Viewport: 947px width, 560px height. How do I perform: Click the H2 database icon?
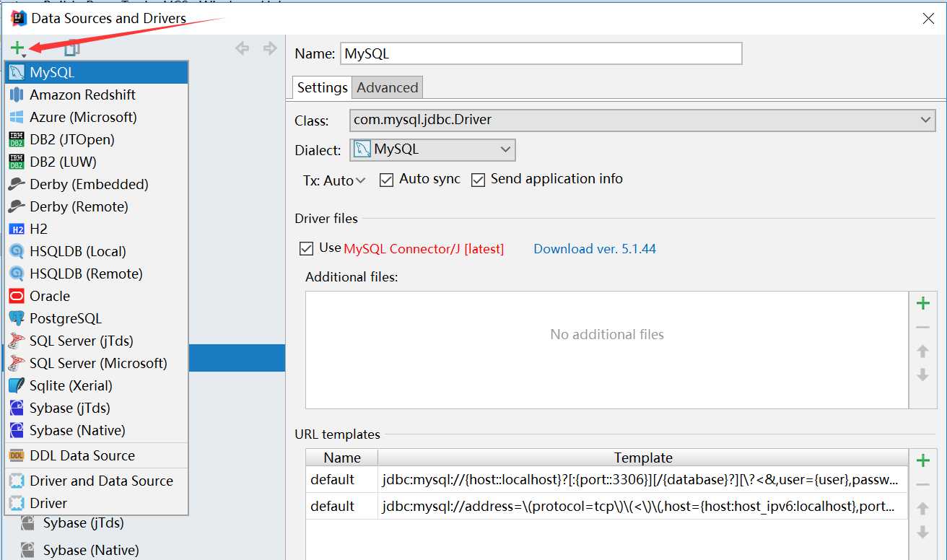click(17, 229)
